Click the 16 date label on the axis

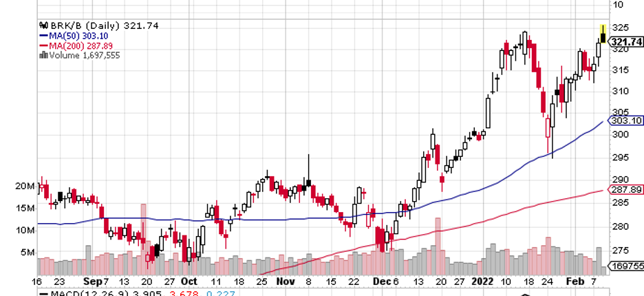[x=37, y=282]
